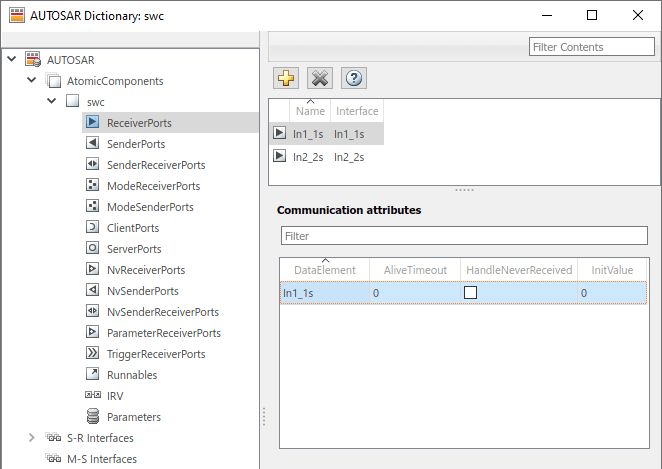
Task: Select ClientPorts in the tree
Action: pos(132,228)
